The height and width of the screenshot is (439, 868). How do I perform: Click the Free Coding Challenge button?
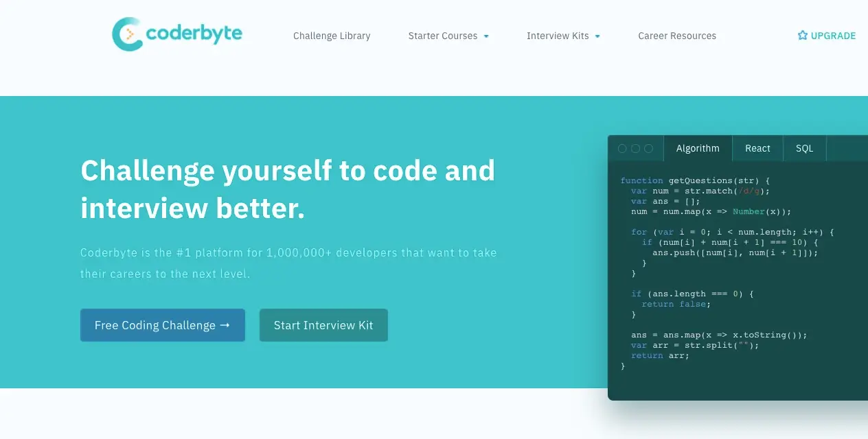pos(162,325)
